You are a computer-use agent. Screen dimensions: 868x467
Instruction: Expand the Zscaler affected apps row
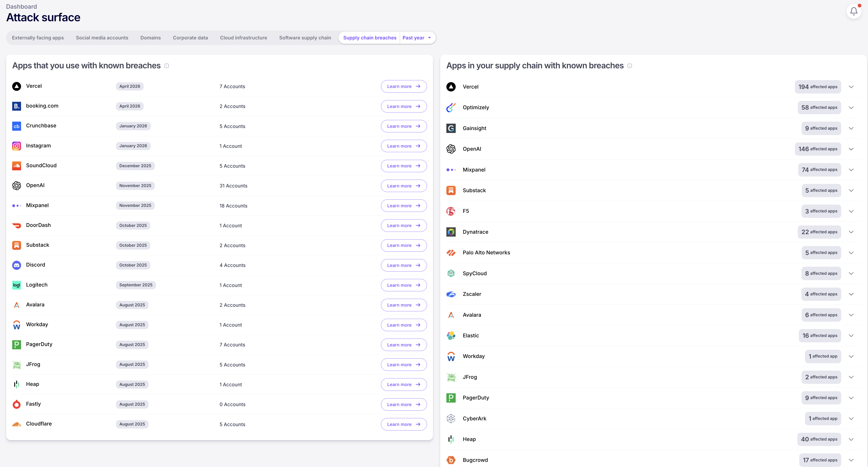coord(851,294)
